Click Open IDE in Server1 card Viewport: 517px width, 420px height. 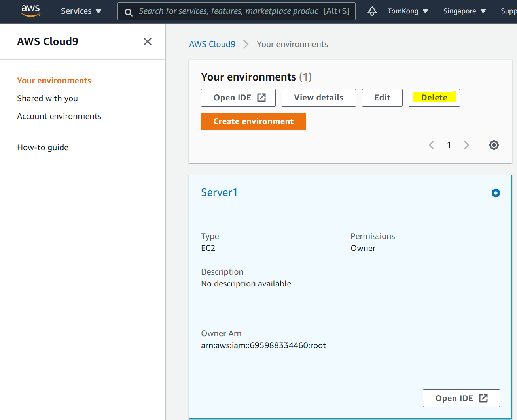pyautogui.click(x=461, y=398)
